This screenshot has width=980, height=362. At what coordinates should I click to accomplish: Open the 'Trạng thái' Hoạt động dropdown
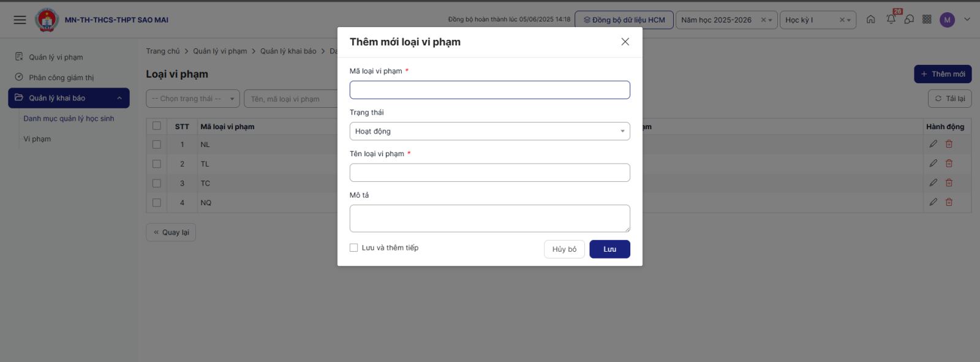[x=489, y=131]
